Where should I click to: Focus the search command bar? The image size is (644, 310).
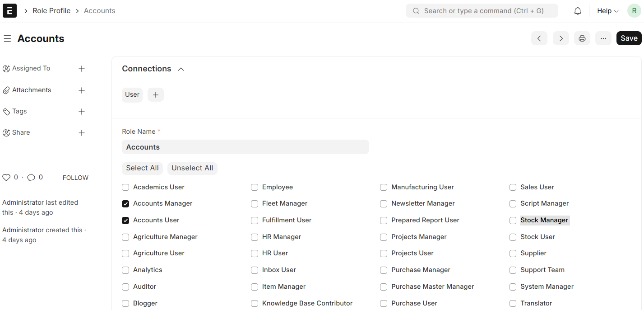(482, 11)
